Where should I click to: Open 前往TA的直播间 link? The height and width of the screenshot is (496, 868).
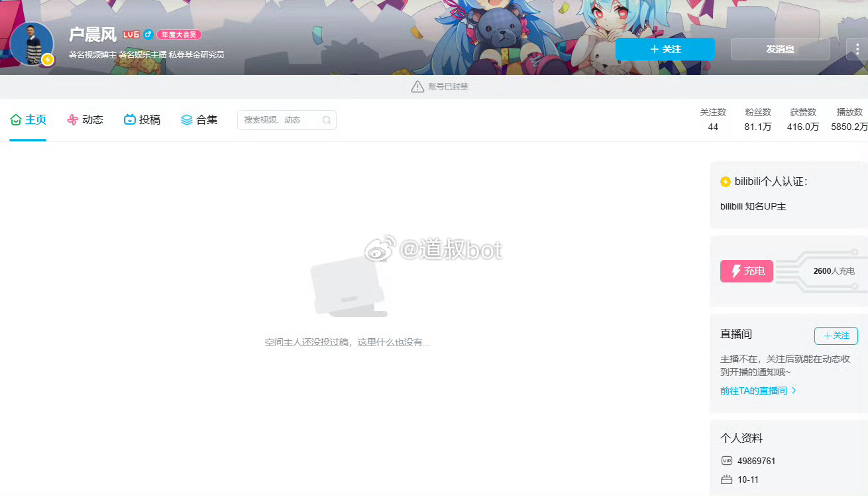pyautogui.click(x=758, y=391)
